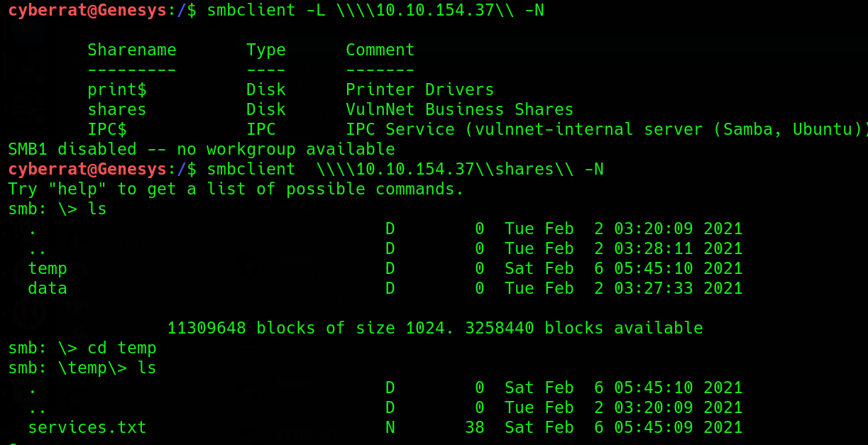This screenshot has width=868, height=445.
Task: Click the services.txt file size 38
Action: (x=475, y=428)
